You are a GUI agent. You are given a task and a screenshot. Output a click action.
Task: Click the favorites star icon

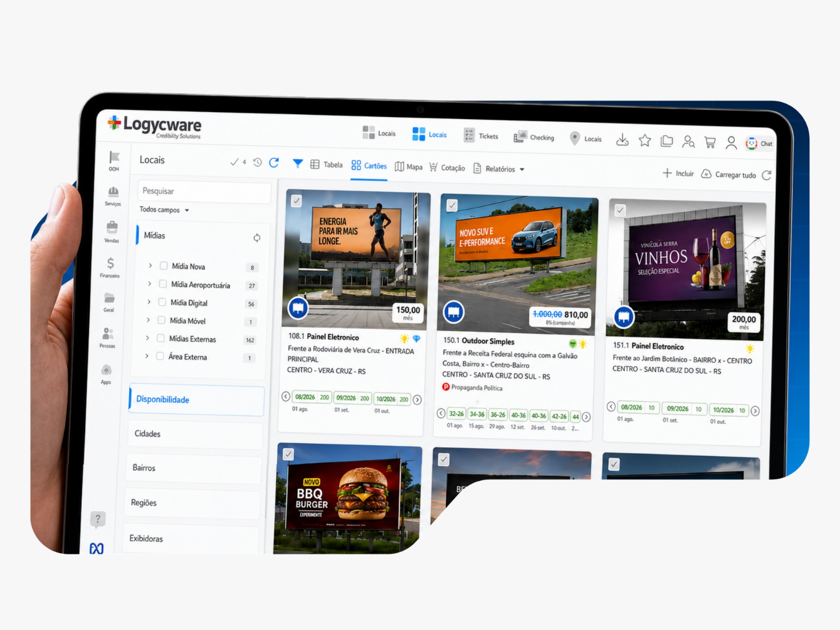[x=645, y=140]
